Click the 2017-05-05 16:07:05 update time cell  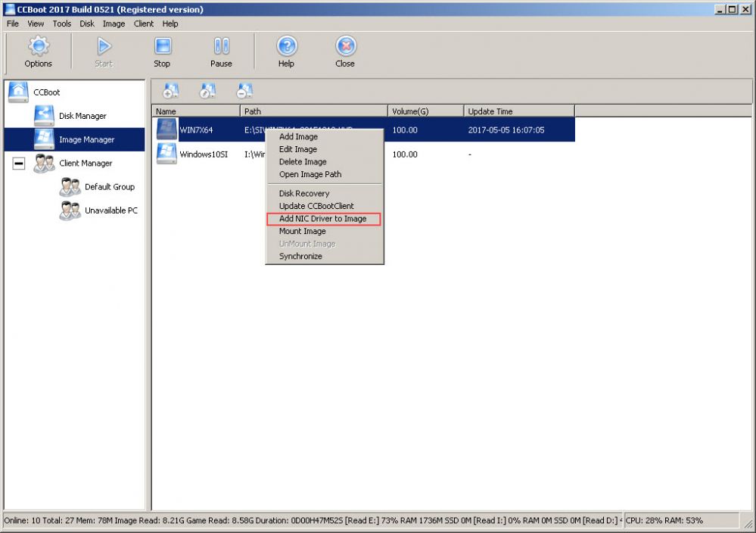coord(506,129)
